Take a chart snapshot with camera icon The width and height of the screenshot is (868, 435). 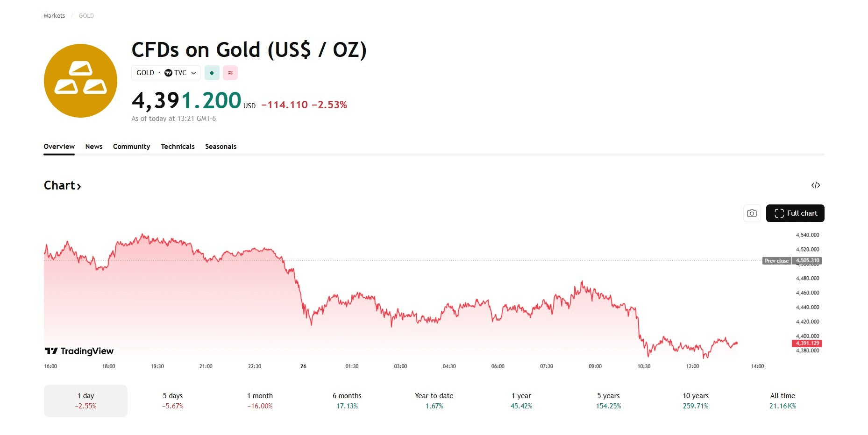click(x=752, y=213)
